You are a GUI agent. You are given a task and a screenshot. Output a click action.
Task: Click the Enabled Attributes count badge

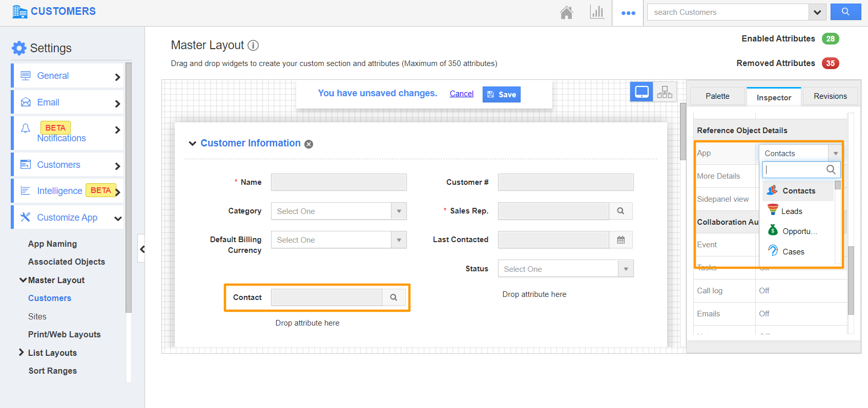830,39
